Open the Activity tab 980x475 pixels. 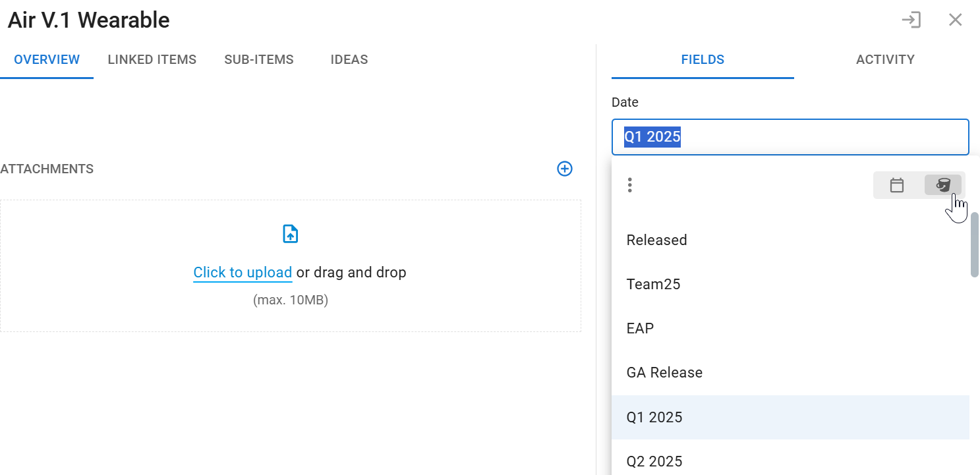pyautogui.click(x=885, y=60)
